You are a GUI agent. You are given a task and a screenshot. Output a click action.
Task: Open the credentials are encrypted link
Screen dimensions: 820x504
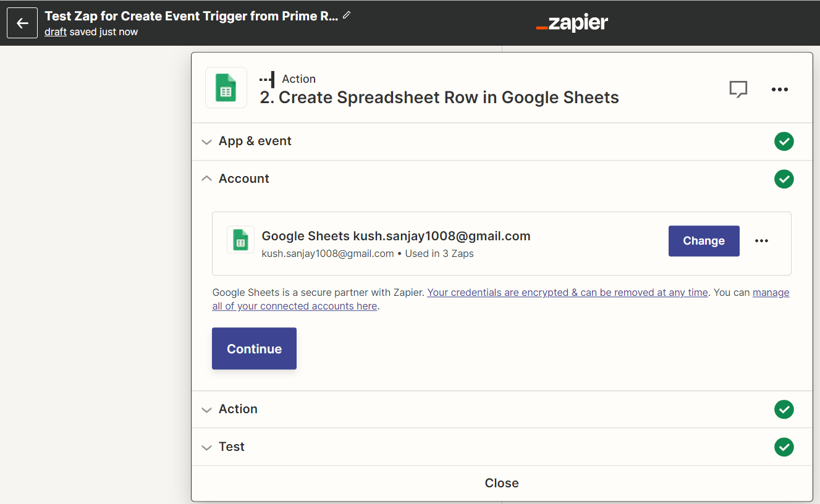click(x=567, y=293)
